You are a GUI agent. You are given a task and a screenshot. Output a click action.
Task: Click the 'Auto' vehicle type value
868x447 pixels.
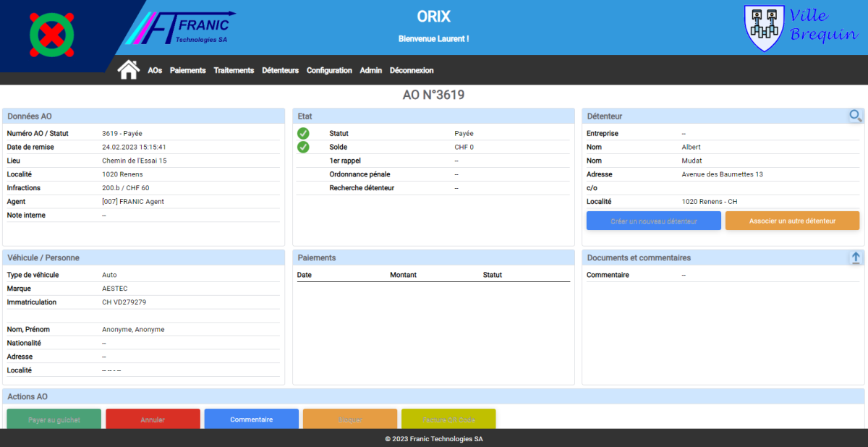point(109,275)
